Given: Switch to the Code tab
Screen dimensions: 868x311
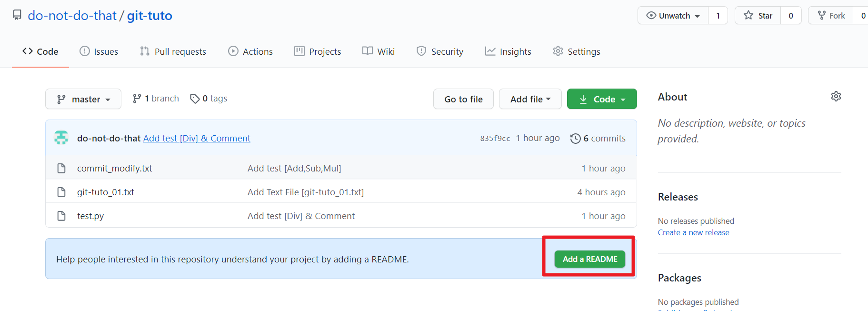Looking at the screenshot, I should coord(40,51).
